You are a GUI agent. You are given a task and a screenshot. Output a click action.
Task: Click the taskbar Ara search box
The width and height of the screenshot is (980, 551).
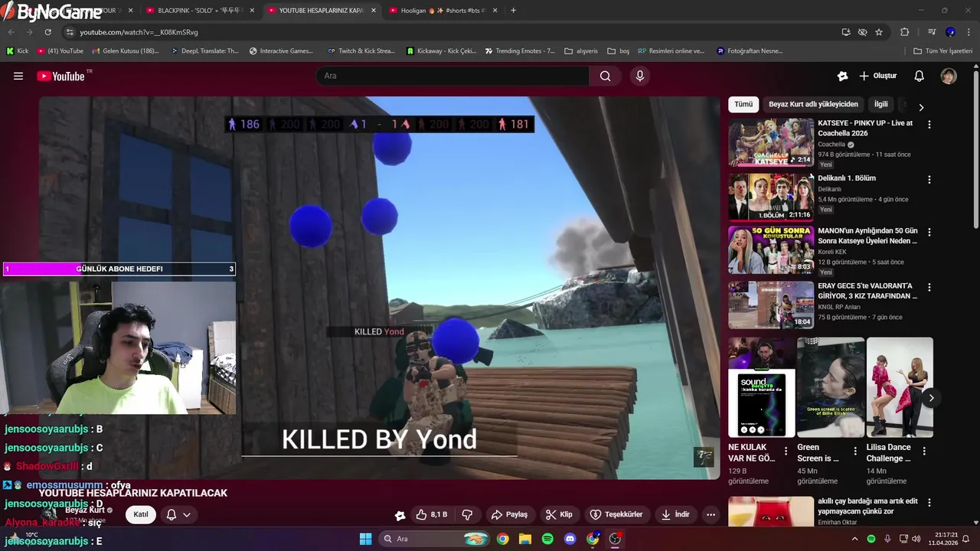pos(434,539)
